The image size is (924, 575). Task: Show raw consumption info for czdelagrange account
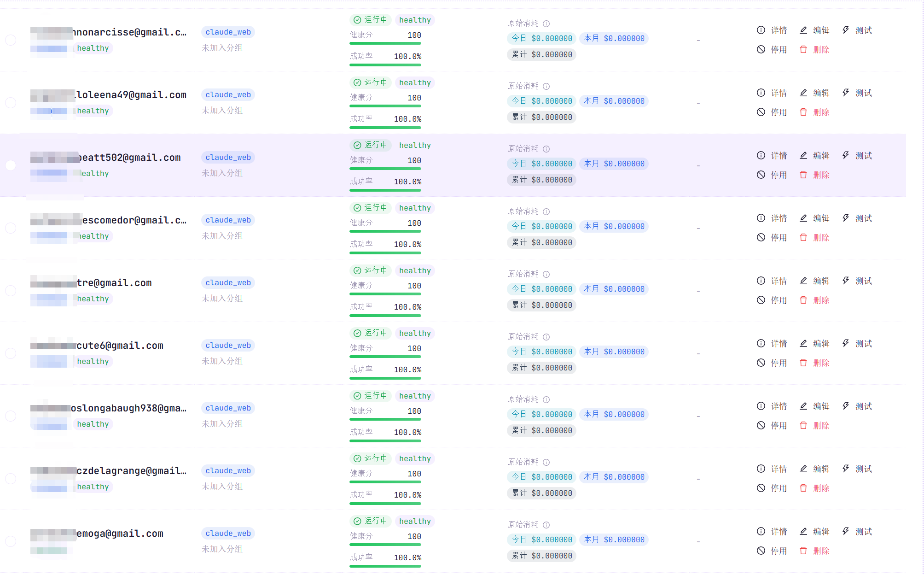[546, 462]
